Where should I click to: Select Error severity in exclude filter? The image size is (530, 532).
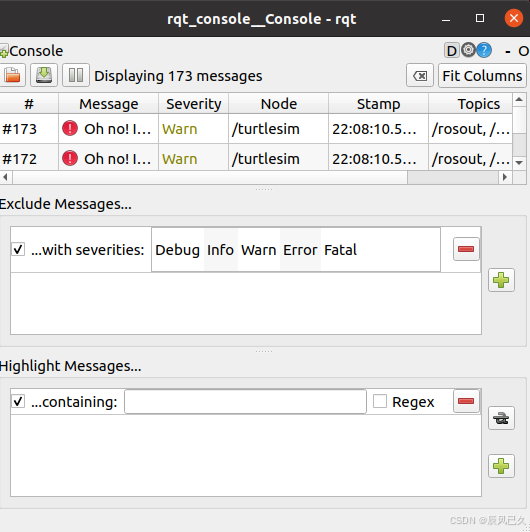point(300,250)
